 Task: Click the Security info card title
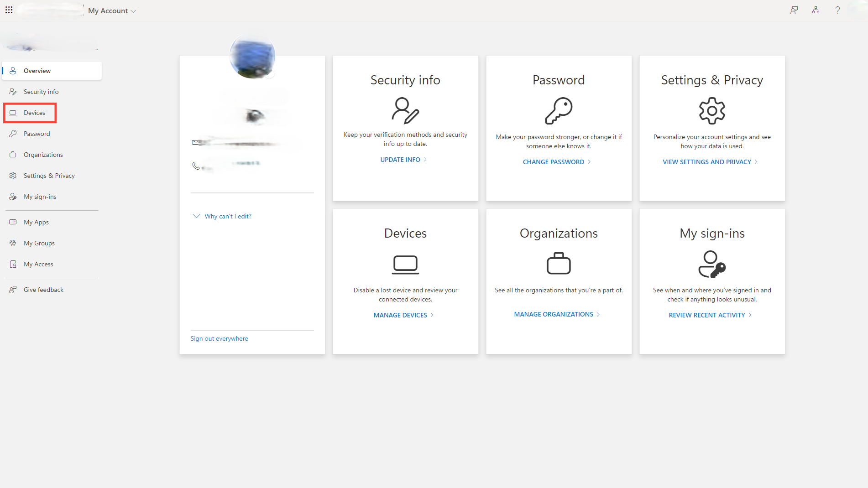(x=405, y=80)
